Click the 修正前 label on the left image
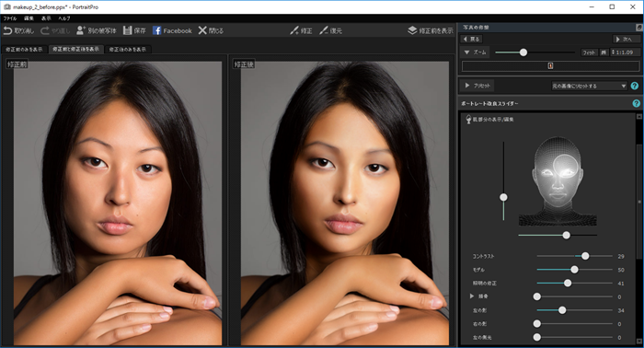This screenshot has height=348, width=644. (x=17, y=64)
